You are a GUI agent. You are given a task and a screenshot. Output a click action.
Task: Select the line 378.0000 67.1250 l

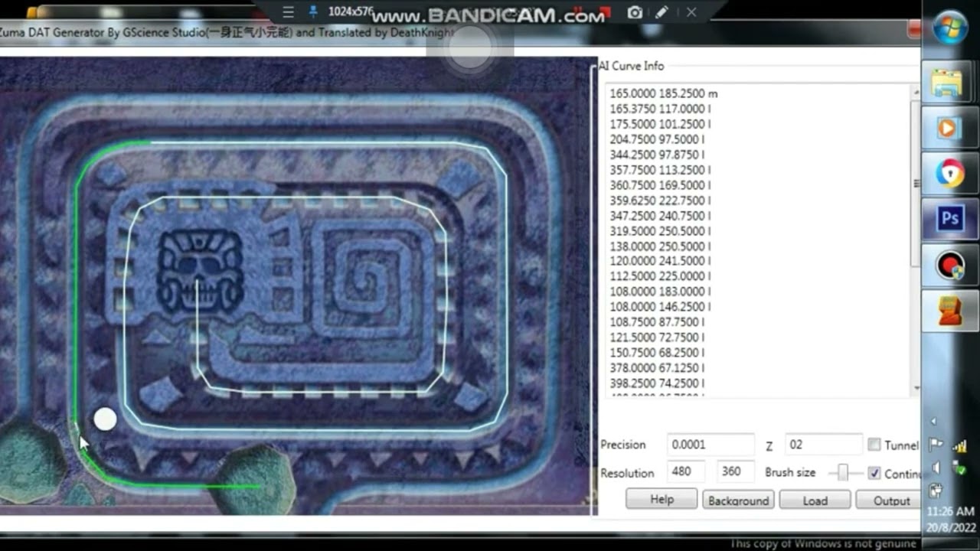[x=657, y=368]
